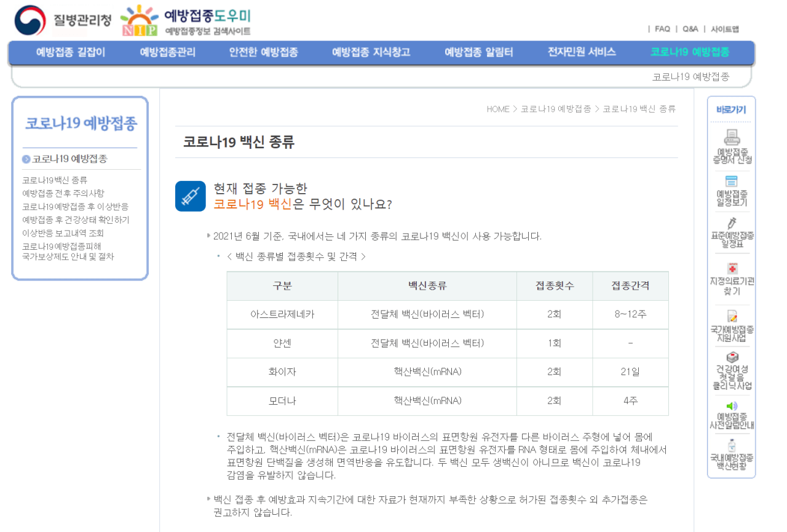Open the 예방접종관리 menu
This screenshot has width=787, height=532.
coord(168,52)
